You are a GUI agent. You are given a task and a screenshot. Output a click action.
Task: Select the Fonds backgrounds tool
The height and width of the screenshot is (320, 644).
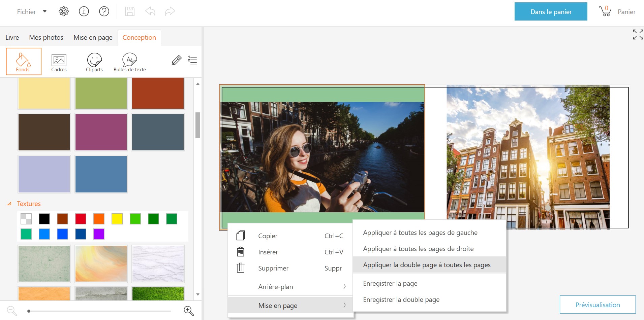point(24,61)
